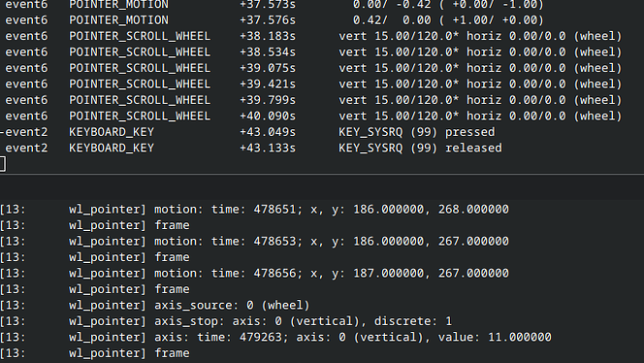Image resolution: width=644 pixels, height=363 pixels.
Task: Click the terminal cursor block below event2
Action: (3, 164)
